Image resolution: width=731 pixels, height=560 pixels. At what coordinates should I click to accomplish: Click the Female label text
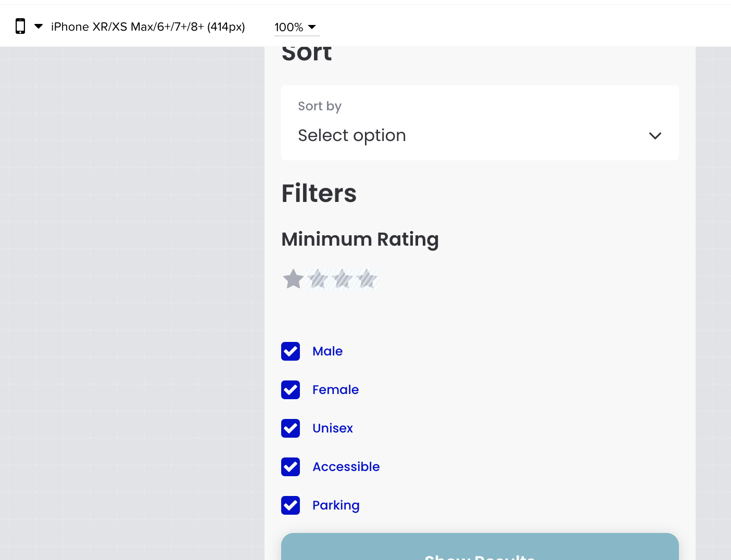pyautogui.click(x=336, y=390)
